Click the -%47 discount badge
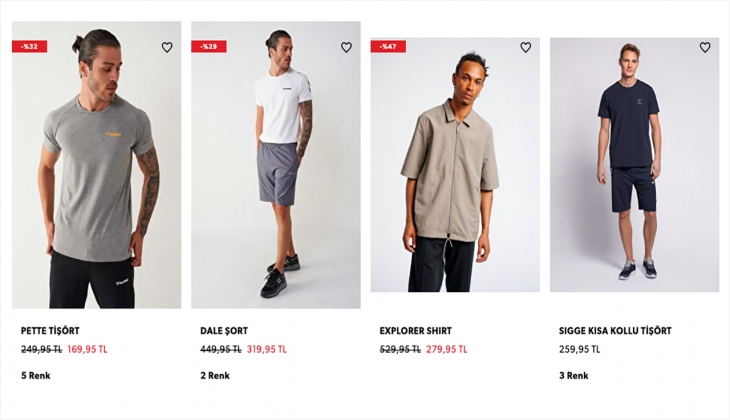This screenshot has height=420, width=730. (x=388, y=47)
